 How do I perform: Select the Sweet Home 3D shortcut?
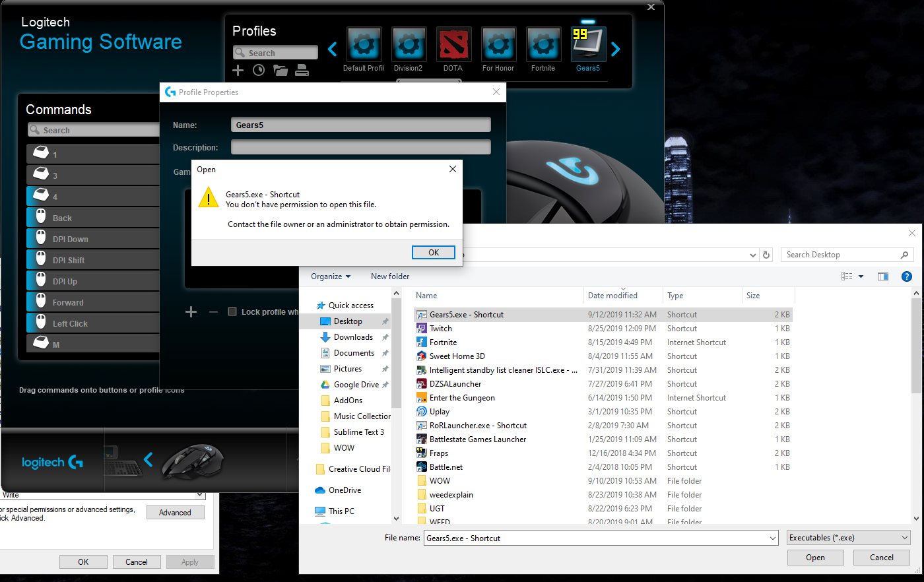(x=457, y=356)
